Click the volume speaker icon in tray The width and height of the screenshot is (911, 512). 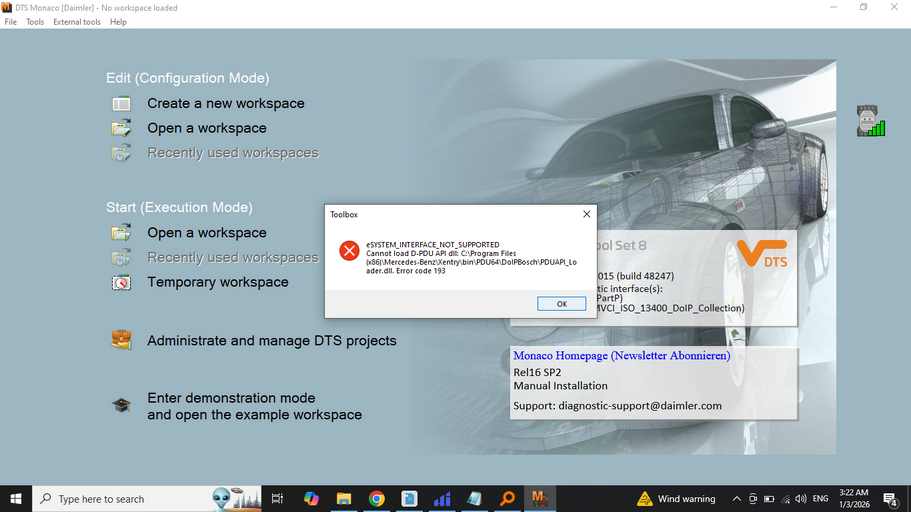801,499
